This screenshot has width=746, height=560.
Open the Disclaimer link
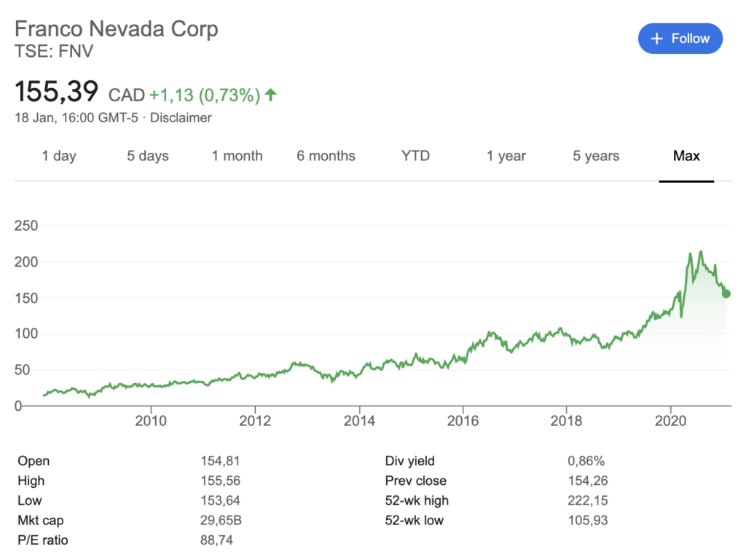tap(181, 117)
